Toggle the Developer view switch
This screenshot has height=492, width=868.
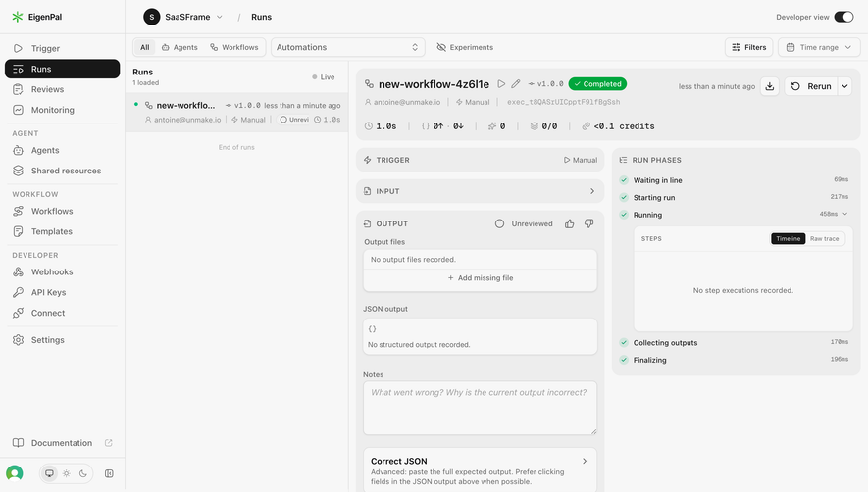point(843,17)
